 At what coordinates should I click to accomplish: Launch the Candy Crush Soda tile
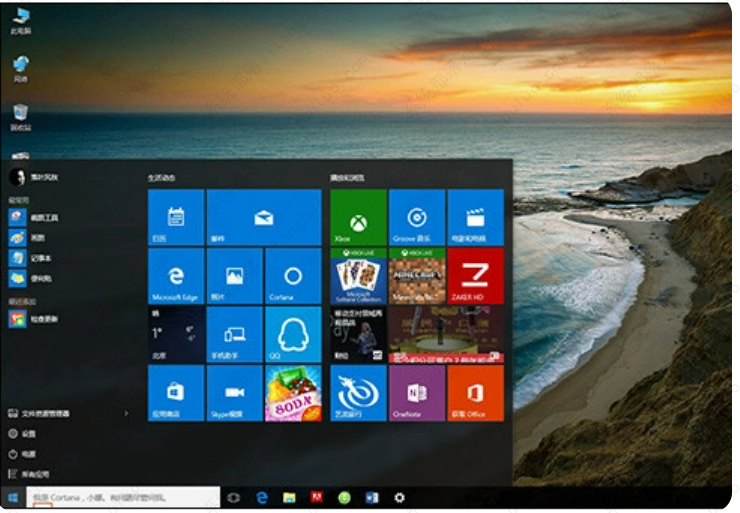293,393
